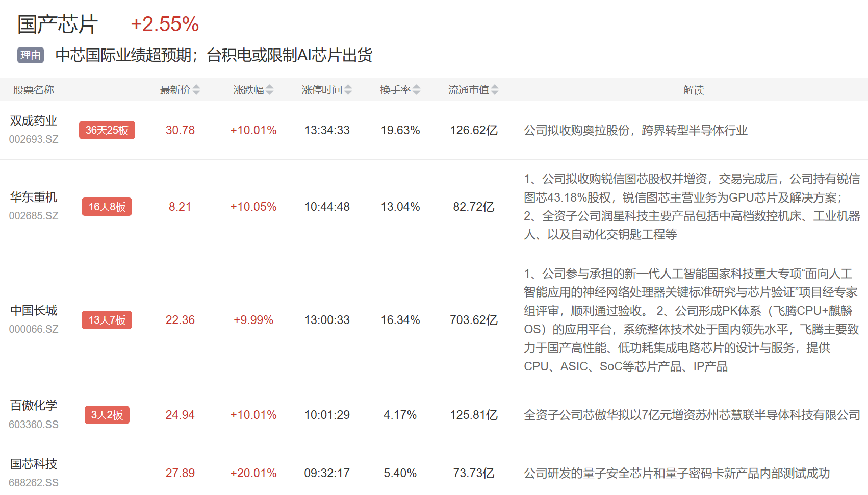
Task: Click stock code 002693.SZ
Action: [x=34, y=139]
